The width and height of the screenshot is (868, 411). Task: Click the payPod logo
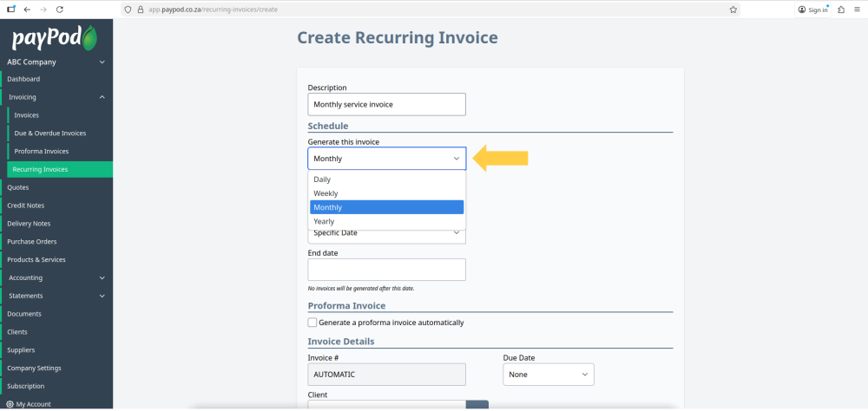[55, 37]
